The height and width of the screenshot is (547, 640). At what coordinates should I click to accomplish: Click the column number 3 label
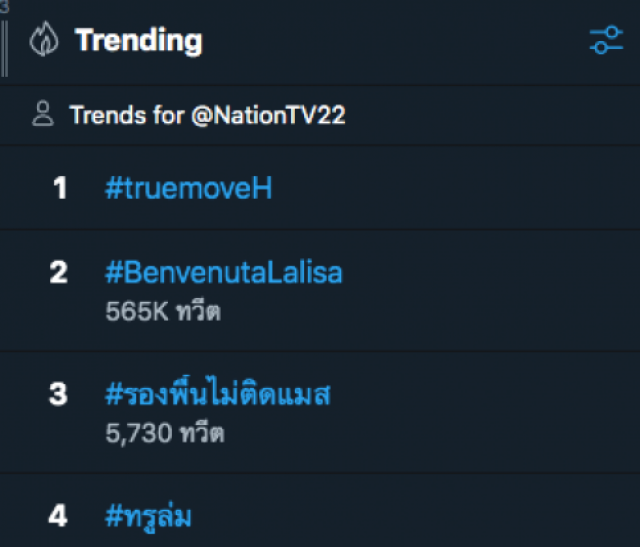pyautogui.click(x=4, y=4)
